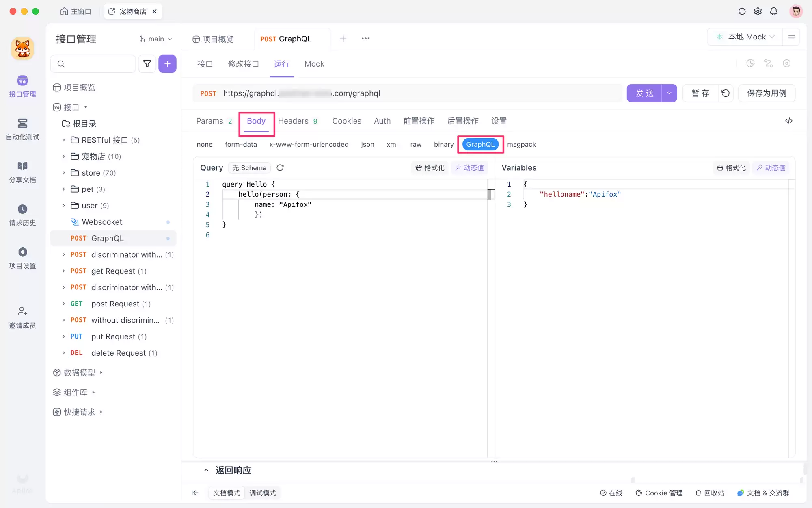Expand the store folder

click(x=64, y=173)
